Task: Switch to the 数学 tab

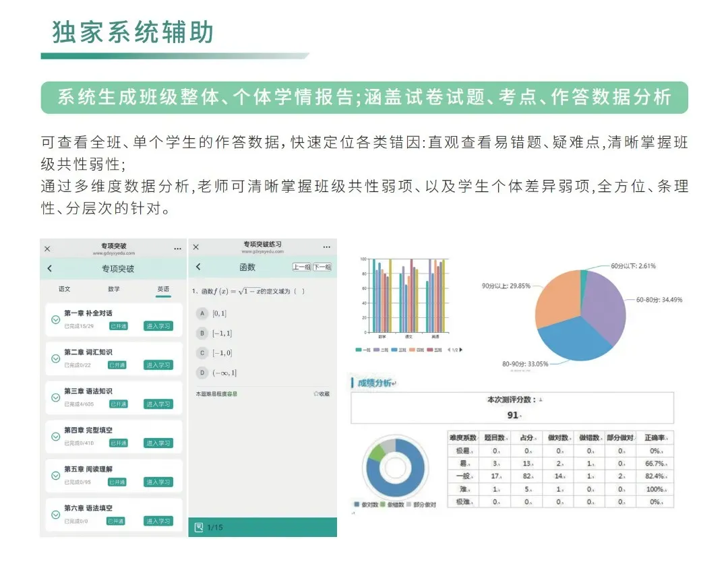Action: pos(114,288)
